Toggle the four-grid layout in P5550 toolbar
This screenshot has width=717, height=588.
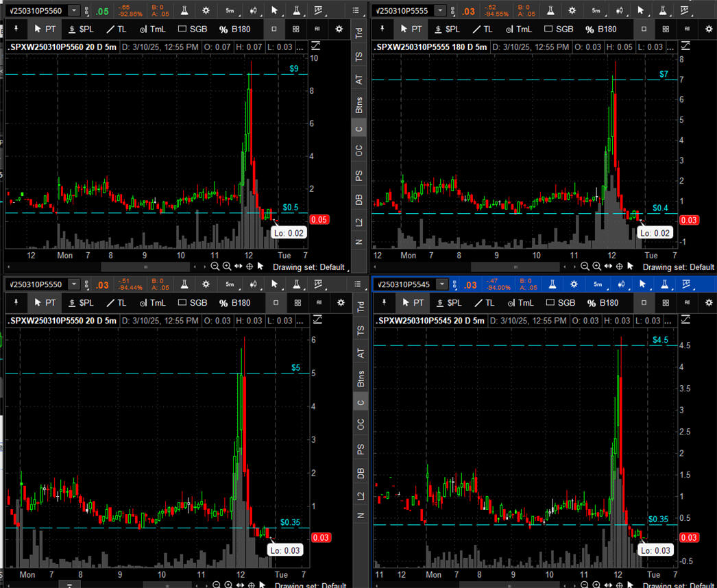295,302
